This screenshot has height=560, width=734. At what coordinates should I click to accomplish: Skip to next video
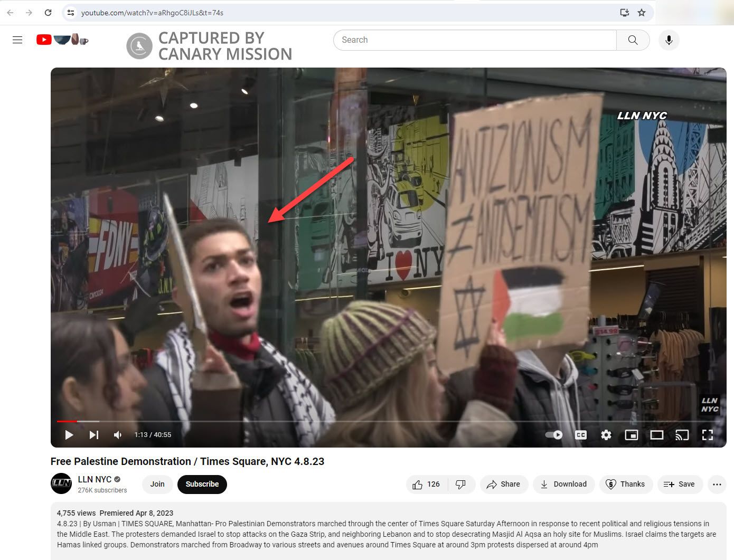click(x=94, y=435)
